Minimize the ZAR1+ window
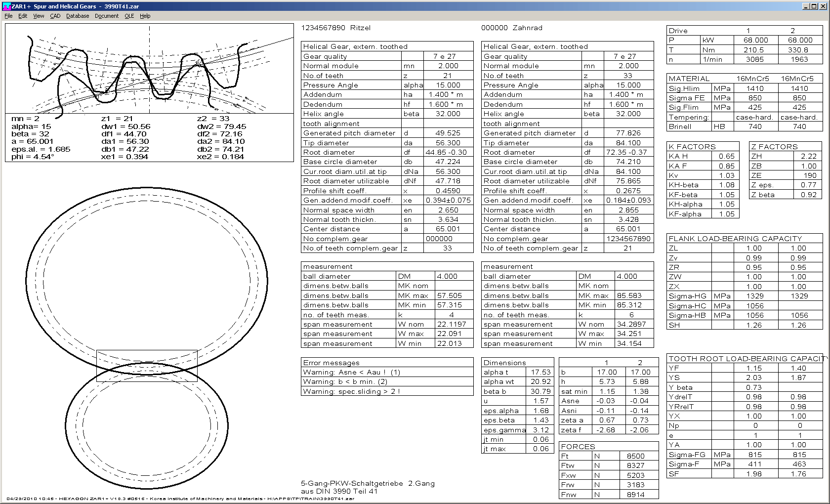This screenshot has width=830, height=504. [806, 6]
